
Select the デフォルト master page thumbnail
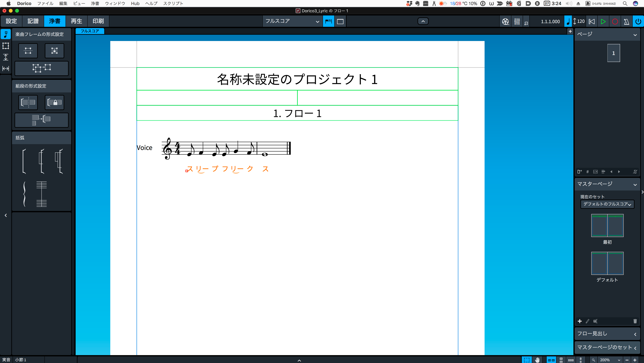607,263
